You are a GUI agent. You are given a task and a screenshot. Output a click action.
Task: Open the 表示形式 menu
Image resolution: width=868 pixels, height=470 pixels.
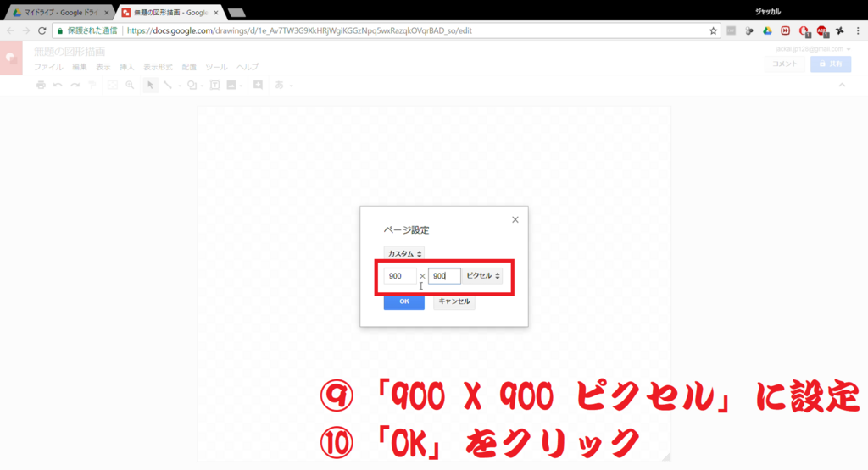click(x=159, y=67)
